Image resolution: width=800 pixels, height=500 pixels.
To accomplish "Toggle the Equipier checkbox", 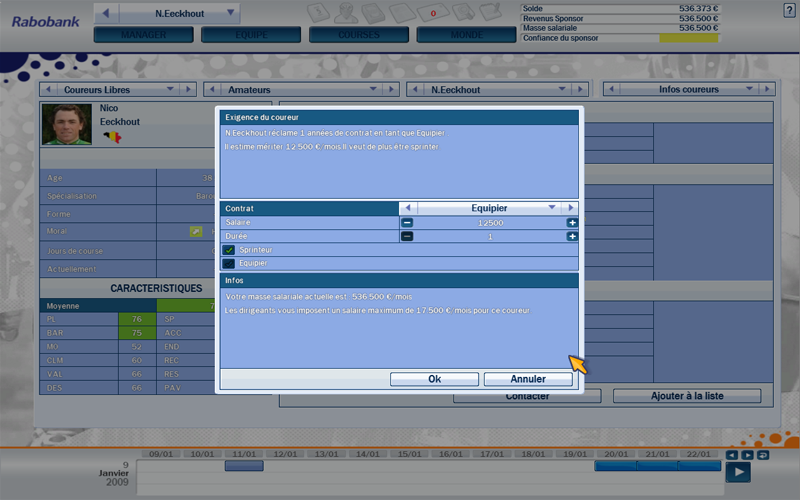I will (x=229, y=263).
